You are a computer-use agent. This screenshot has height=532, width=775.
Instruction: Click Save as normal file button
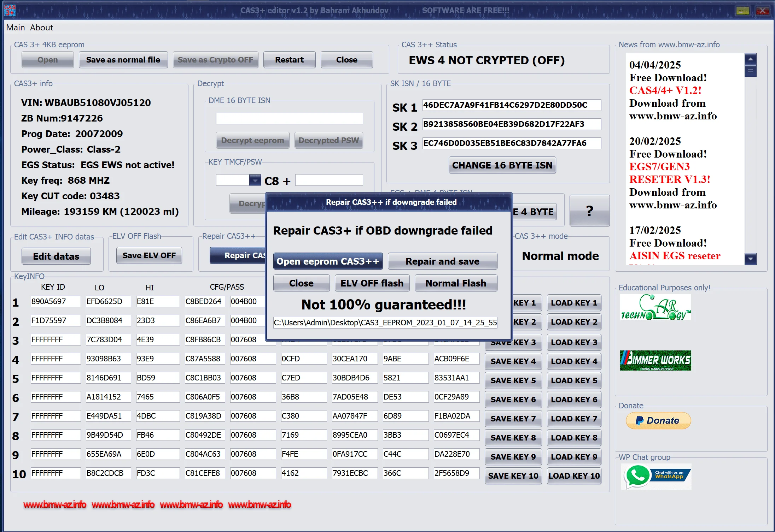123,60
